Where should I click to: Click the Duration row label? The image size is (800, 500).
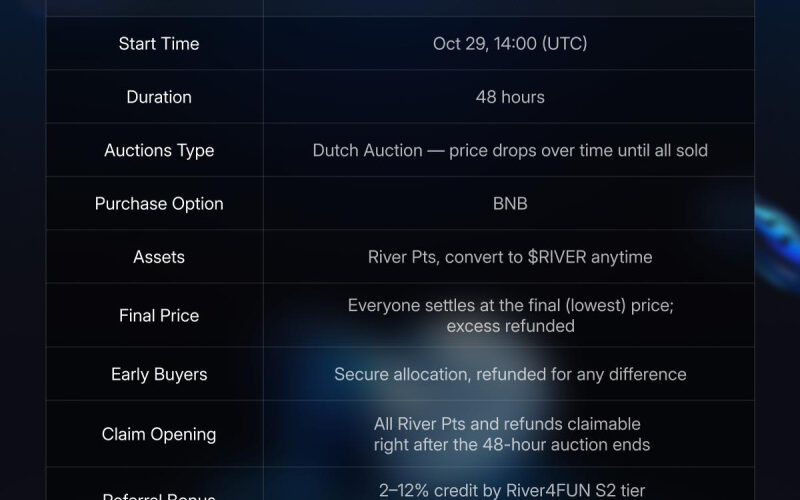tap(158, 97)
